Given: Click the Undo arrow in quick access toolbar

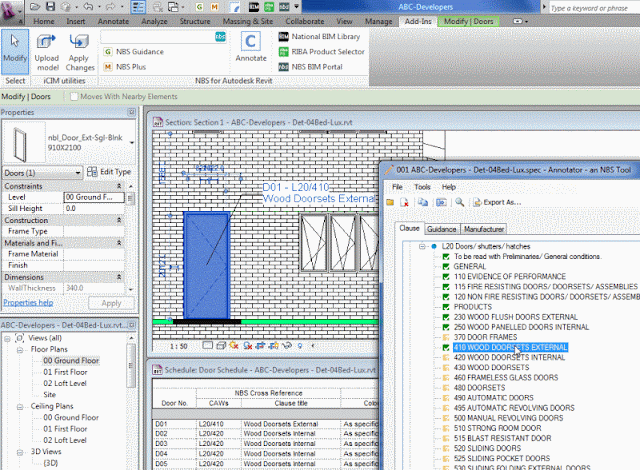Looking at the screenshot, I should [88, 7].
